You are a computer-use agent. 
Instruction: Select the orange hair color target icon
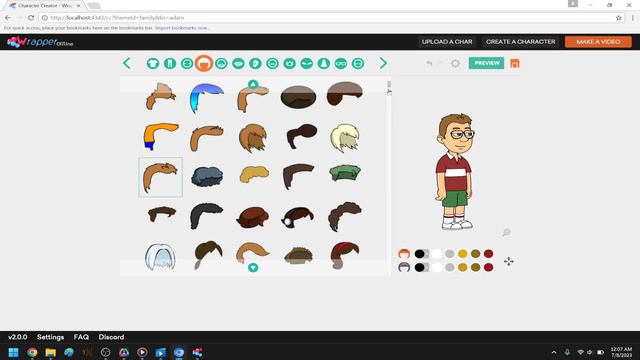(404, 254)
